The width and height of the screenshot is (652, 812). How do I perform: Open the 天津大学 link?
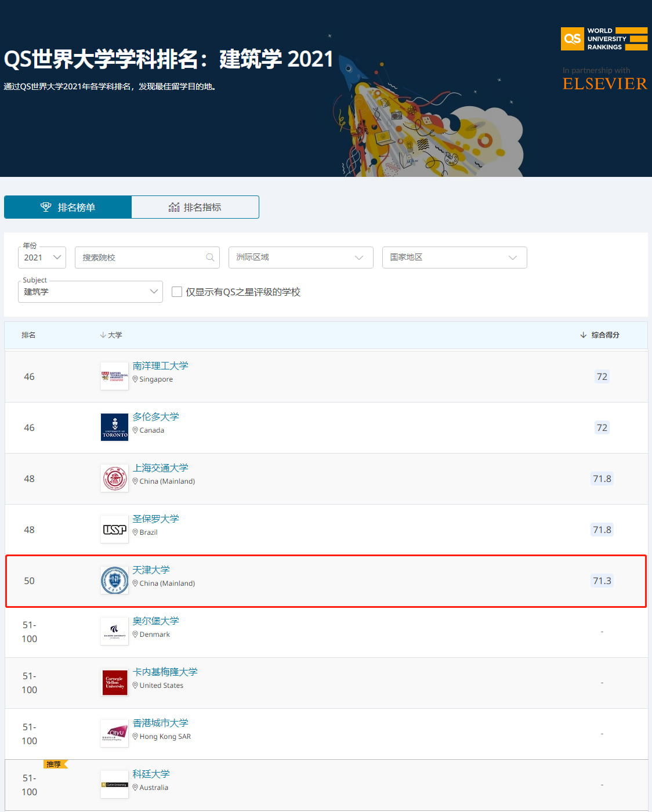click(x=151, y=570)
